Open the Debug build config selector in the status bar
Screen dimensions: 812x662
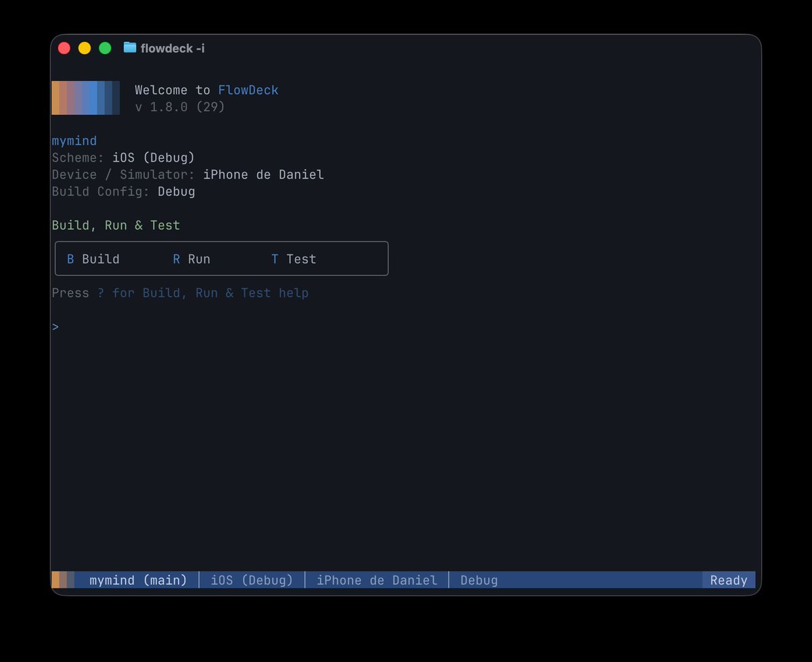pyautogui.click(x=478, y=580)
